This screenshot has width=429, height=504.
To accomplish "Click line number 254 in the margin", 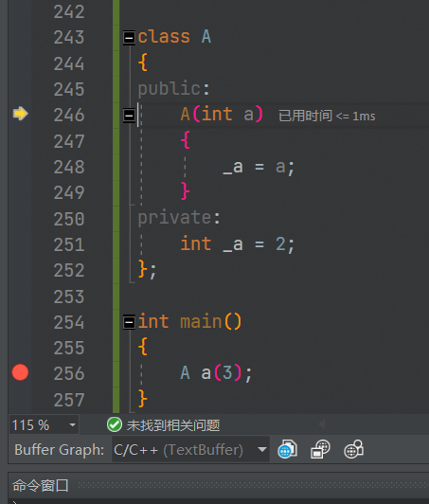I will (69, 322).
